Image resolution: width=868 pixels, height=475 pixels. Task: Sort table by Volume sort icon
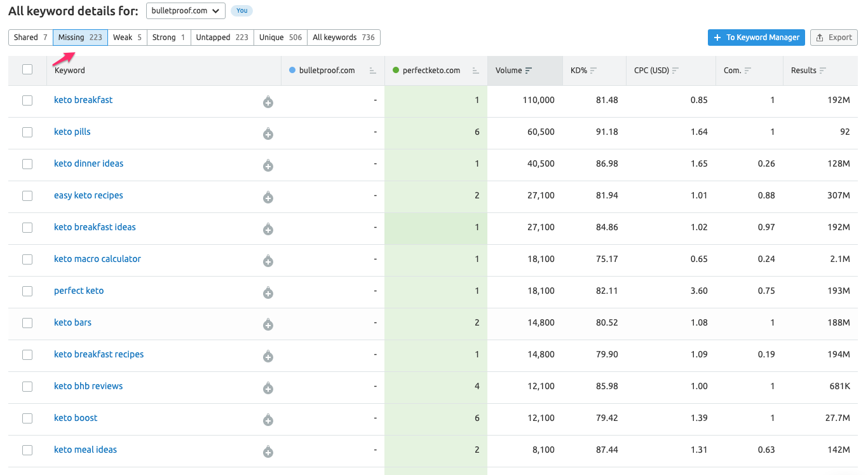click(x=529, y=71)
